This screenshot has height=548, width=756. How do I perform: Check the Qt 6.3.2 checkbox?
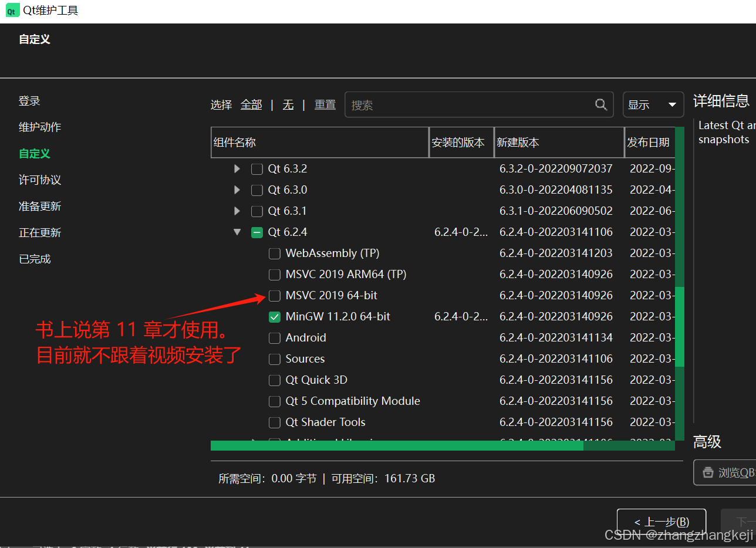coord(256,169)
